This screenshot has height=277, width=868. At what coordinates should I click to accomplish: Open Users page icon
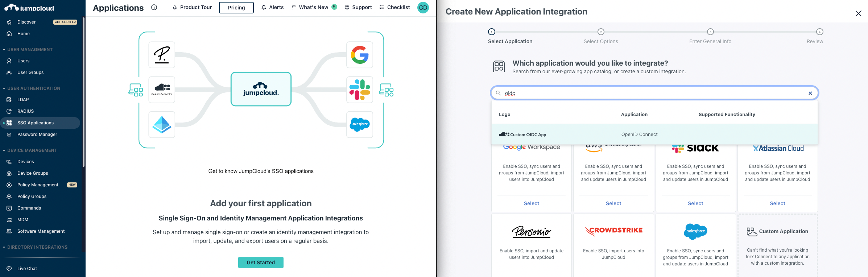pos(9,61)
